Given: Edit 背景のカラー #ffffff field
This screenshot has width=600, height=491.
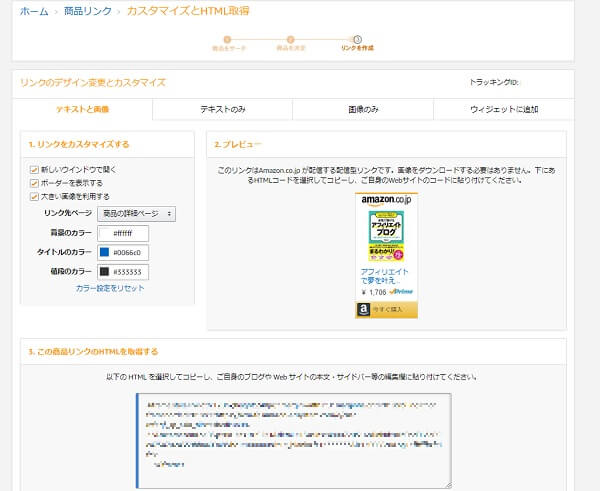Looking at the screenshot, I should click(x=123, y=233).
